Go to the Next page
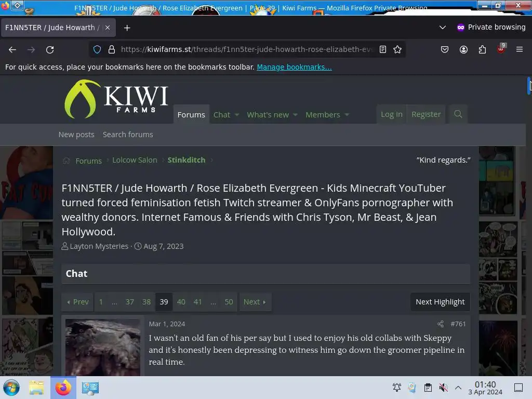The height and width of the screenshot is (399, 532). 255,302
